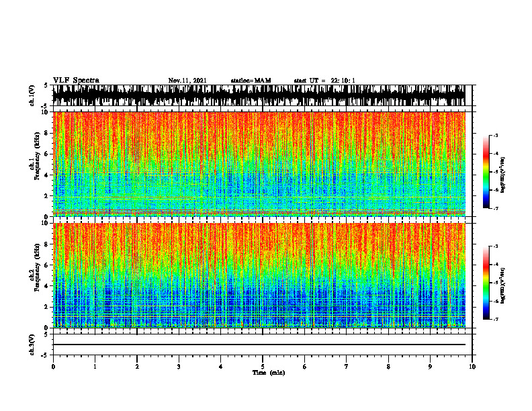Click the ch.2 color bar PSD unit label

coord(503,285)
